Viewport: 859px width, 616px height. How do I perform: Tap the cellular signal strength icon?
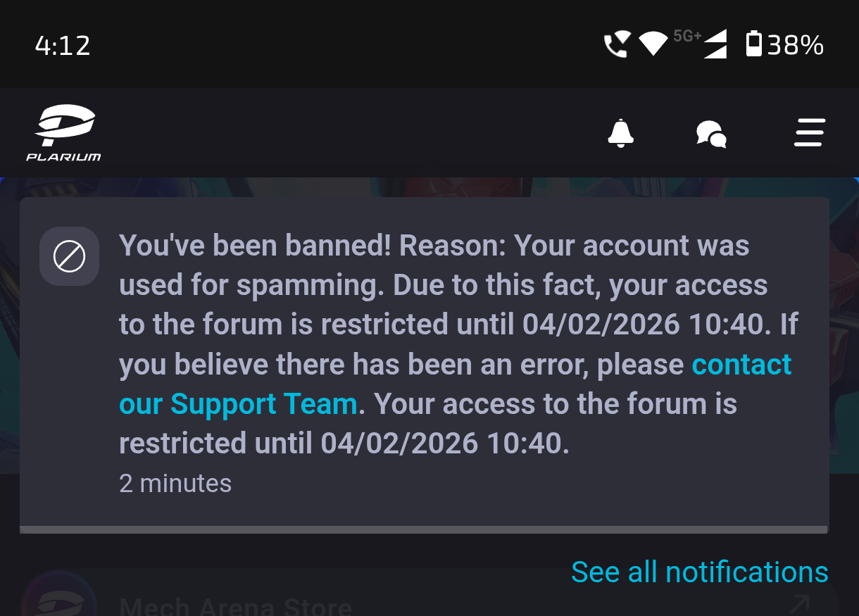[x=715, y=46]
